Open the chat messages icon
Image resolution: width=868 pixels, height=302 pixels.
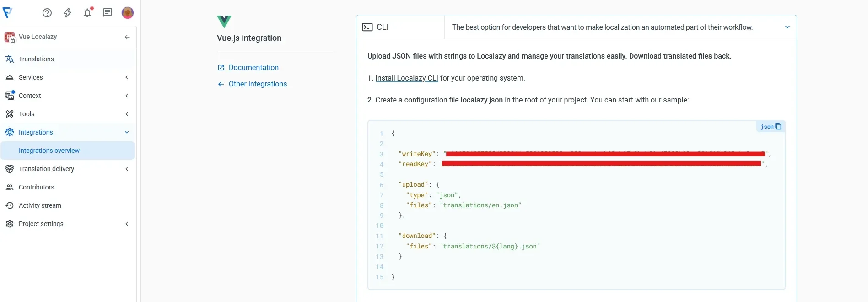click(x=108, y=13)
